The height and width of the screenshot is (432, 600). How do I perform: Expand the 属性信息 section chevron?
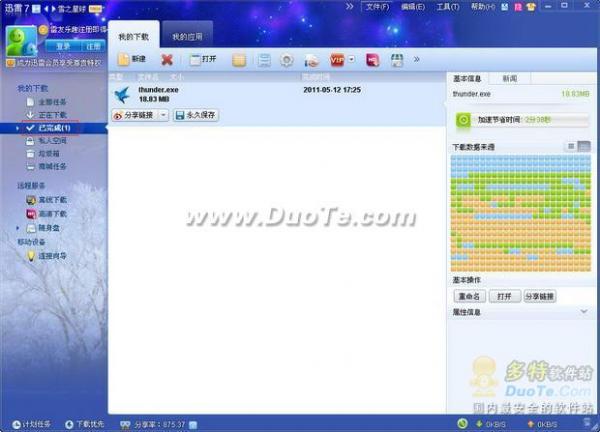(x=584, y=312)
